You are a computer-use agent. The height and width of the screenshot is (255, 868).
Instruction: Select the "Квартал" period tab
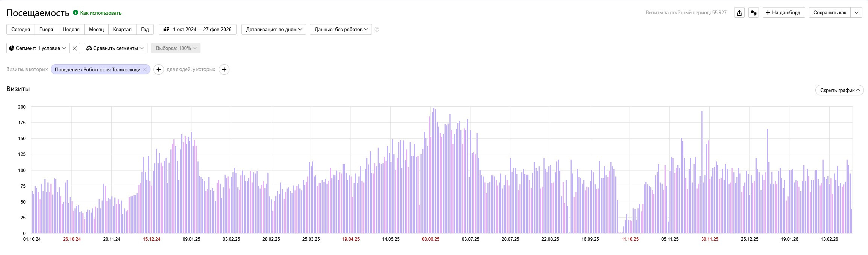click(x=122, y=29)
